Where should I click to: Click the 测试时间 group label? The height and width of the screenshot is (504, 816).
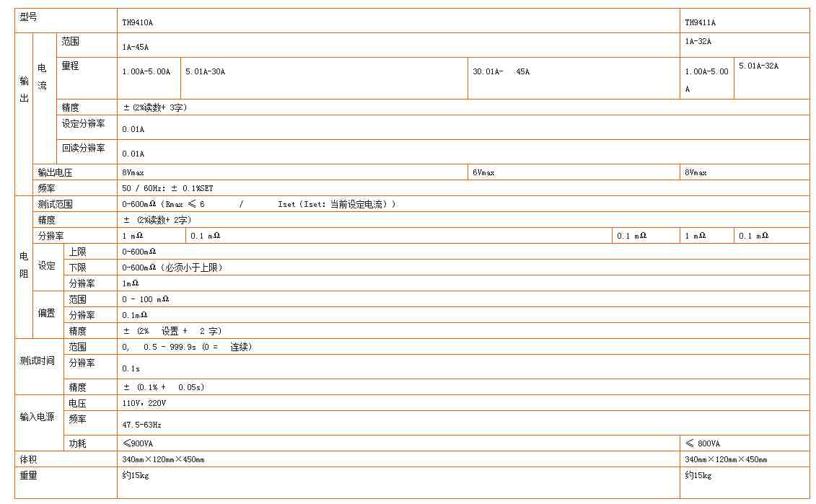[37, 361]
